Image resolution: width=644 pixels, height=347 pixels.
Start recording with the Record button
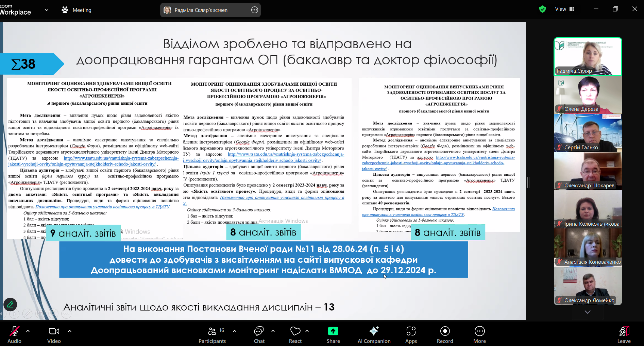tap(445, 334)
